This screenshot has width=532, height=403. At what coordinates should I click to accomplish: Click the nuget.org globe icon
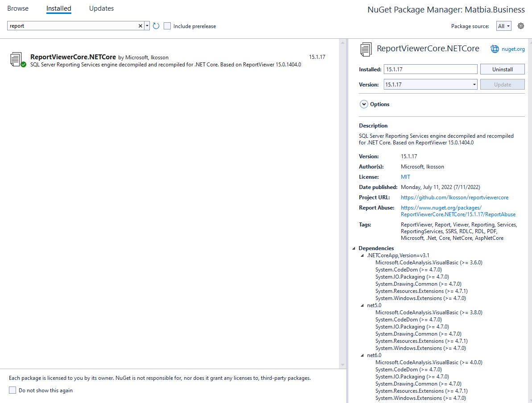tap(495, 49)
